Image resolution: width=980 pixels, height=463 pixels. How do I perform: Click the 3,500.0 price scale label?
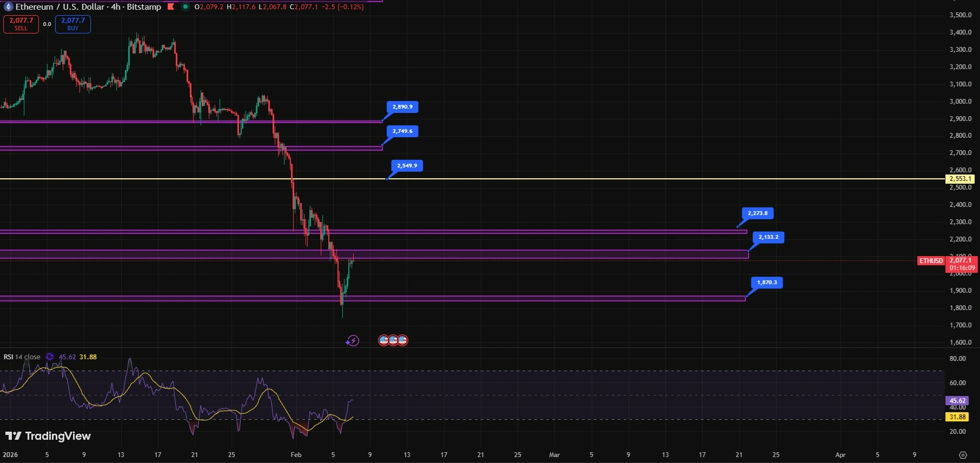[961, 15]
